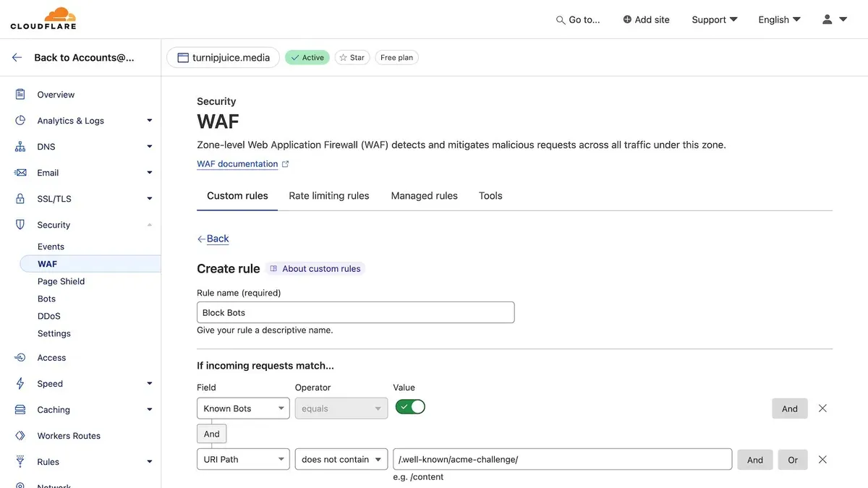Click And button on URI Path row
Viewport: 868px width, 488px height.
[x=755, y=460]
